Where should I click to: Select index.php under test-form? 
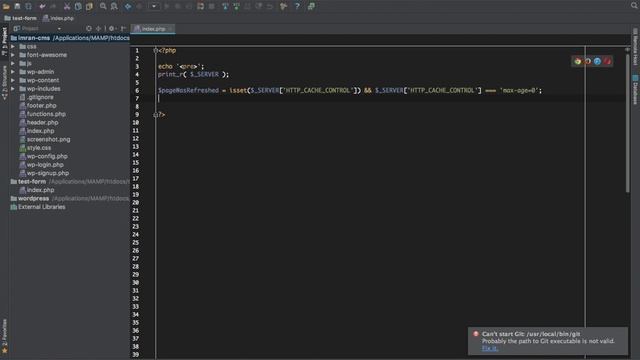(x=37, y=190)
